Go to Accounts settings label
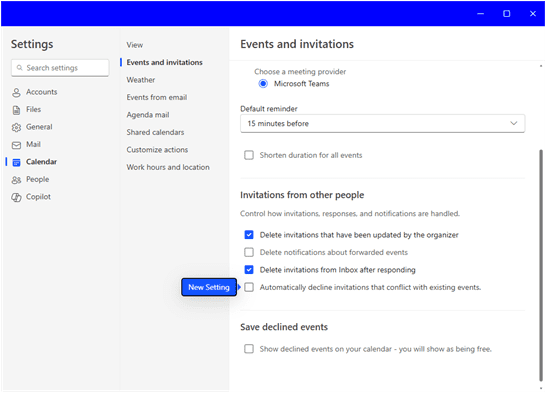The image size is (546, 393). click(x=41, y=92)
